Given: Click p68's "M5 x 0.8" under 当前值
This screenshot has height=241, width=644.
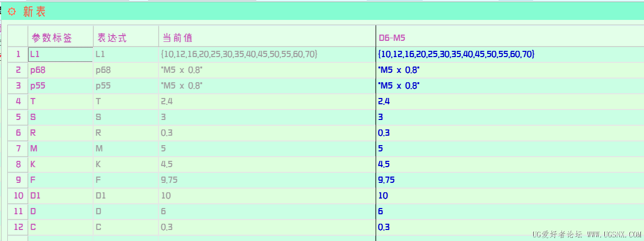Looking at the screenshot, I should click(267, 70).
